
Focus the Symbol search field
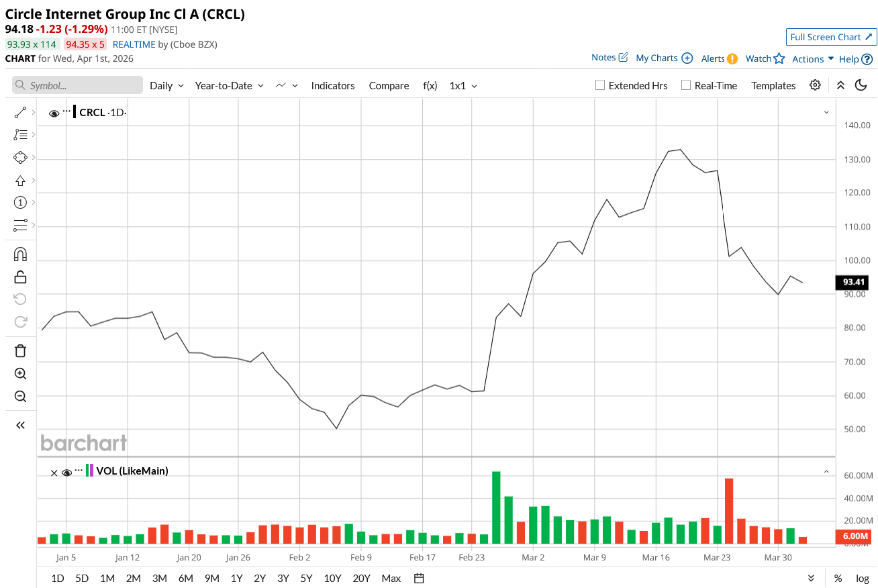tap(77, 85)
